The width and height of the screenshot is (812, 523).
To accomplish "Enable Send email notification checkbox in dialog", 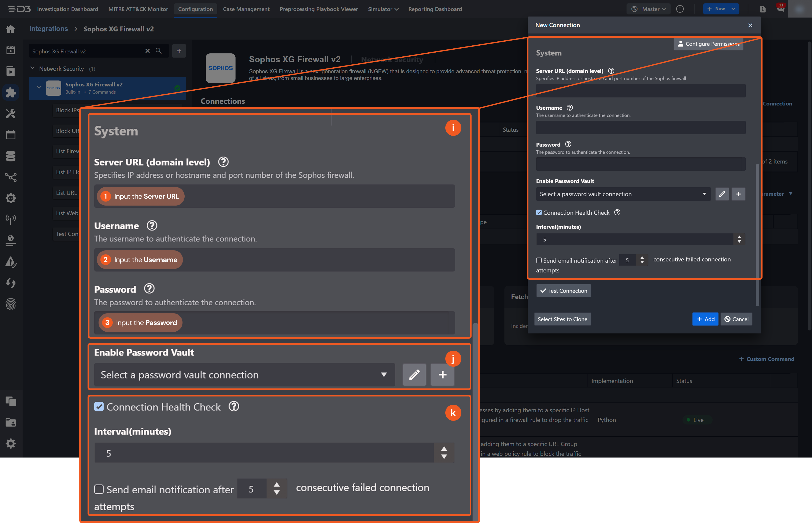I will [539, 260].
